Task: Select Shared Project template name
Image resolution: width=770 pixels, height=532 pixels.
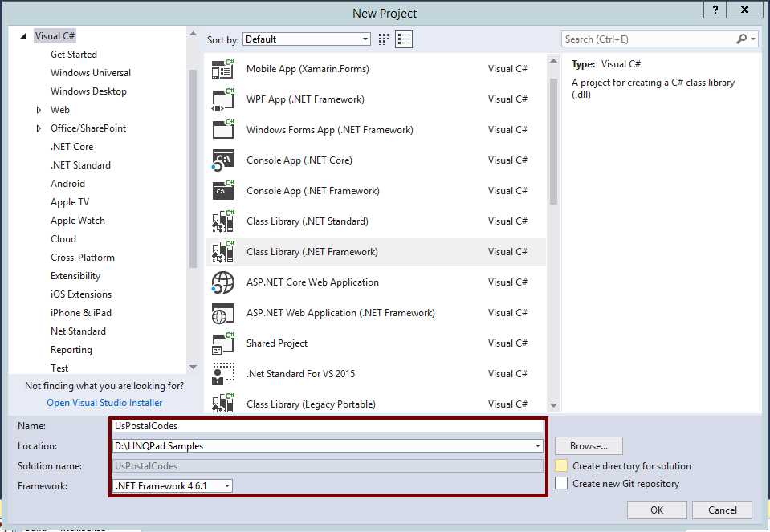Action: coord(277,343)
